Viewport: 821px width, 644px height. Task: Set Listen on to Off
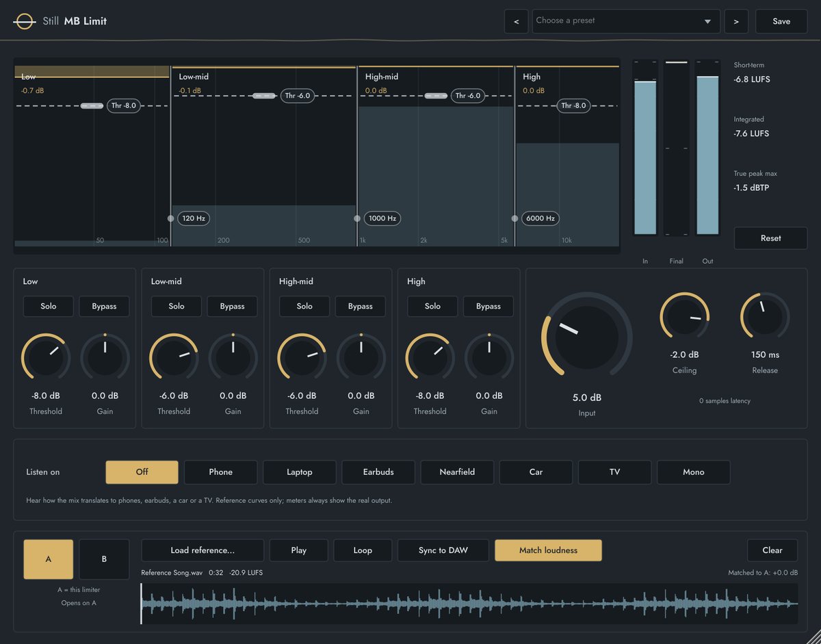coord(142,472)
